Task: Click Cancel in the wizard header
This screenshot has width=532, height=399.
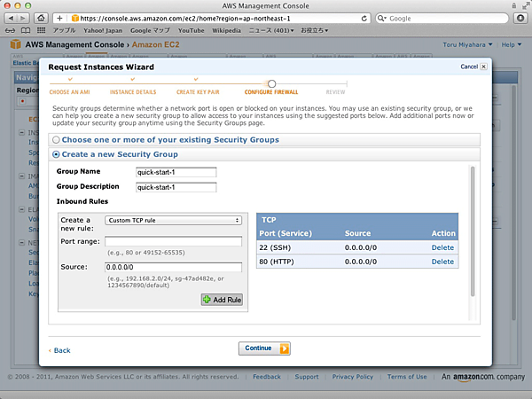Action: [469, 66]
